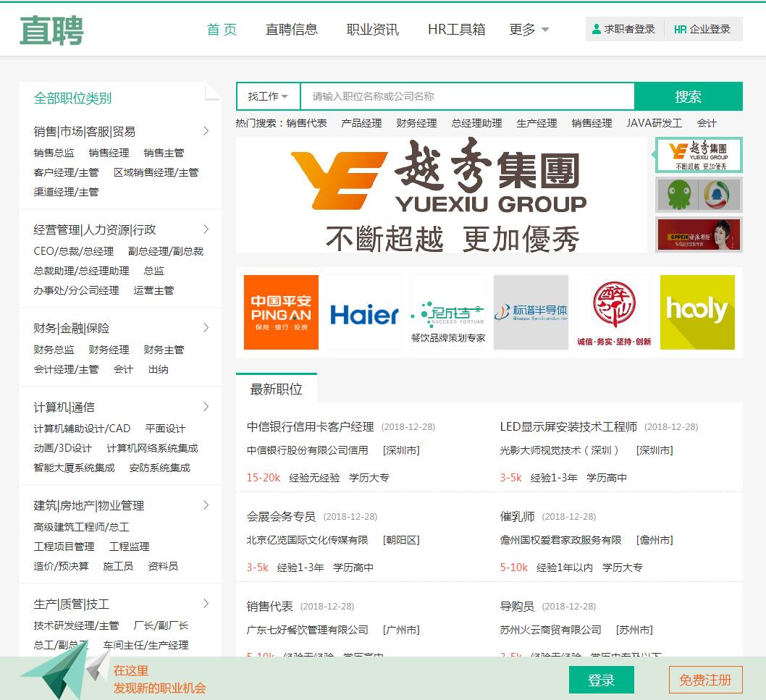Expand the 财务|金融|保险 category arrow
The image size is (766, 700).
[x=206, y=328]
